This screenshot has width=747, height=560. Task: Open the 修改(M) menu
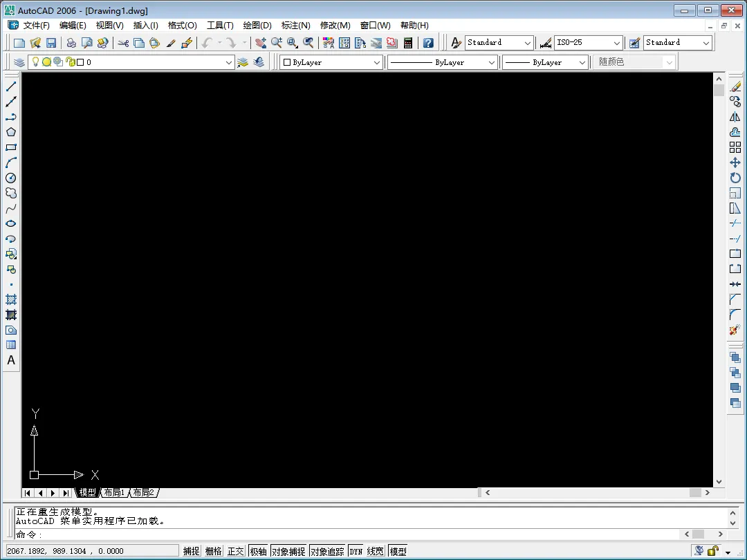tap(335, 26)
